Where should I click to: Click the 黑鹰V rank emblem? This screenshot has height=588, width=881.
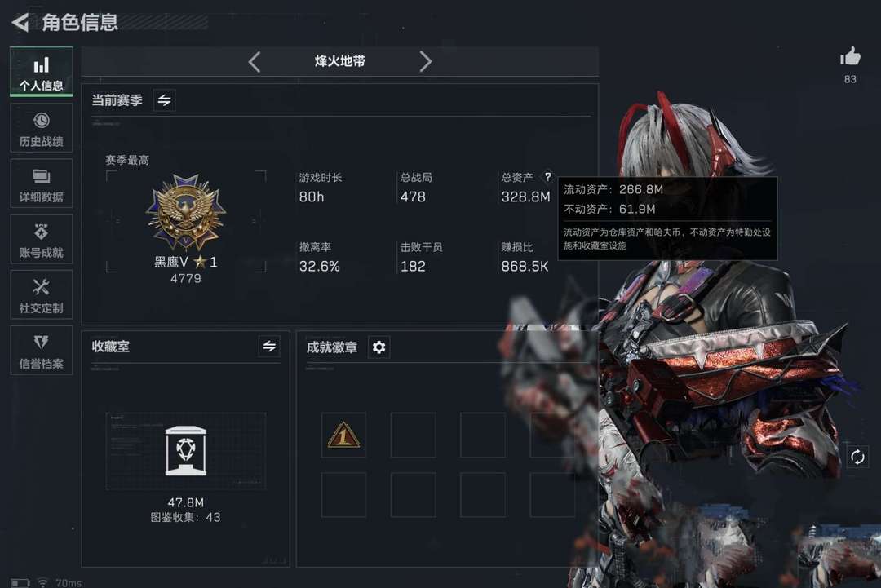click(185, 212)
